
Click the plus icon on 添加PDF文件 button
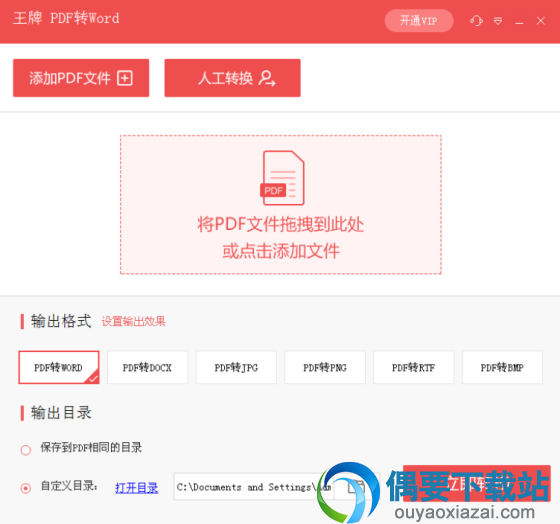coord(125,78)
